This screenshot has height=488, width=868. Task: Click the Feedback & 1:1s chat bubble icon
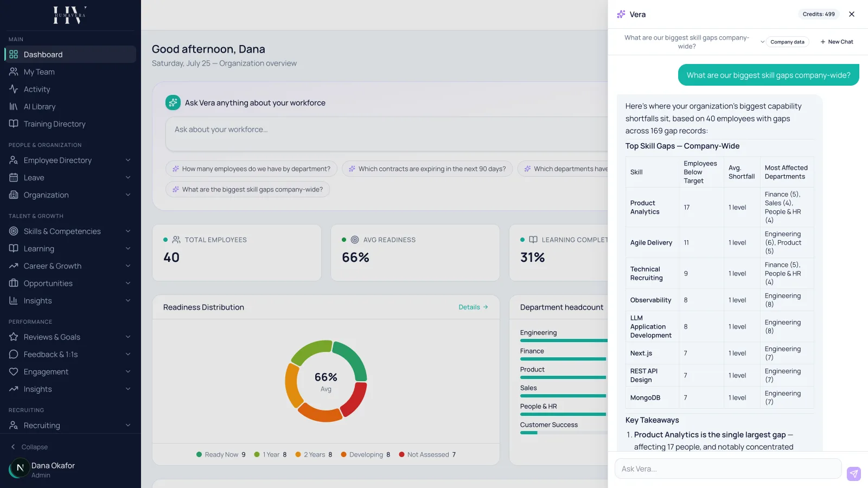coord(14,354)
